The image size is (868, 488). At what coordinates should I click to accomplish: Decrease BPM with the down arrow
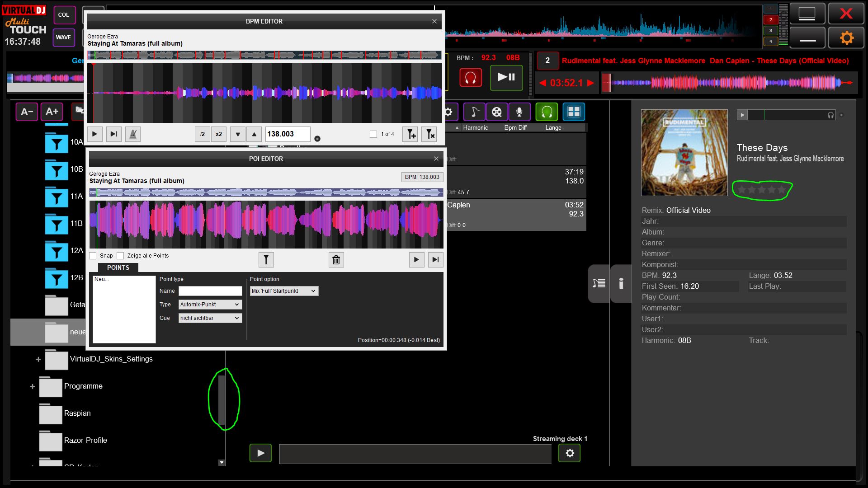(238, 134)
